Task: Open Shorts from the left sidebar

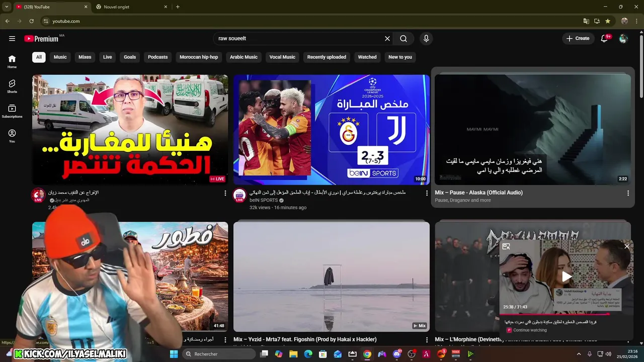Action: click(12, 86)
